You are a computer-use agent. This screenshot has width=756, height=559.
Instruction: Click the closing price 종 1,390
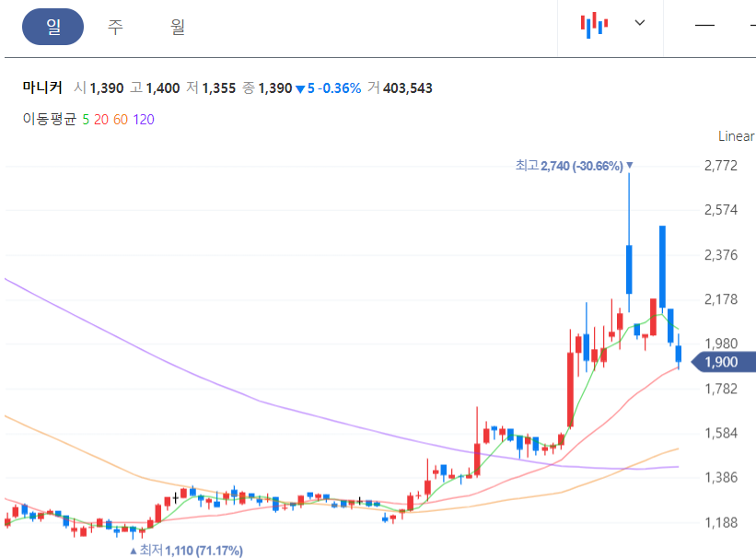(267, 87)
